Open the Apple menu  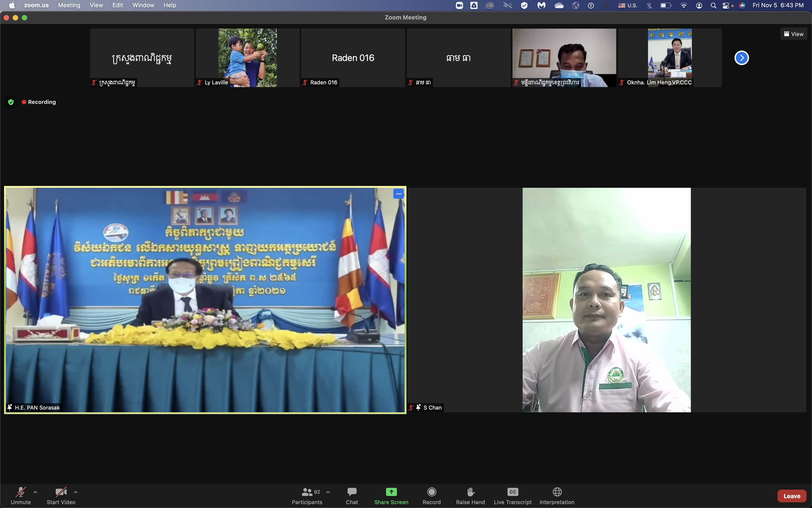pyautogui.click(x=12, y=5)
